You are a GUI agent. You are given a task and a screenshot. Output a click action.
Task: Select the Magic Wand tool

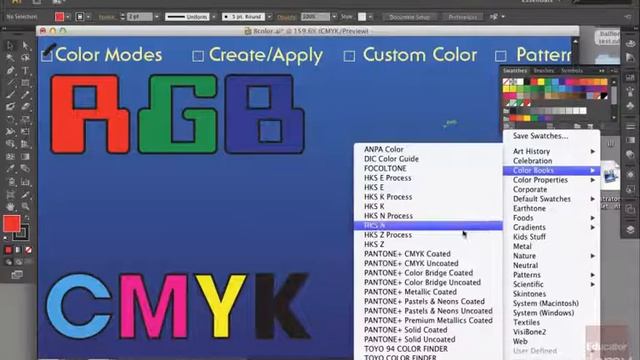point(10,58)
